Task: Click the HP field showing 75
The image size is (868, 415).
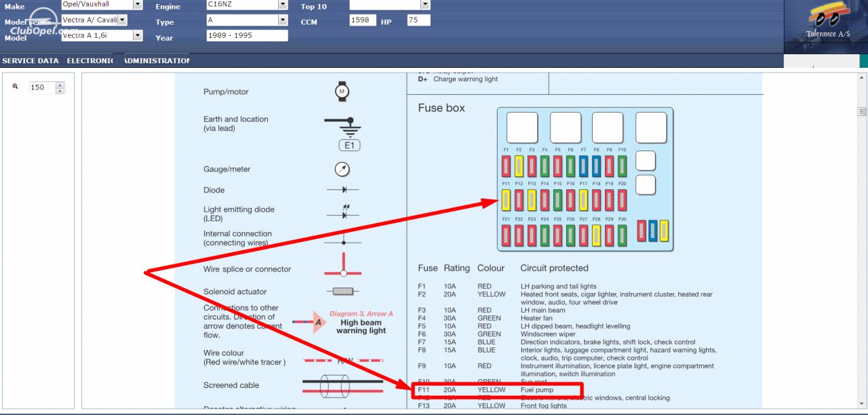Action: click(x=418, y=20)
